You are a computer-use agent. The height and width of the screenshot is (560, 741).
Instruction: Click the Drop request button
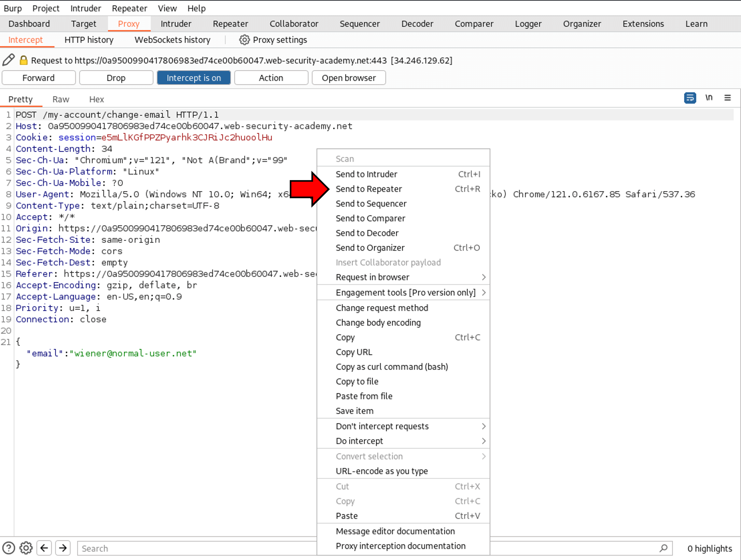[116, 77]
